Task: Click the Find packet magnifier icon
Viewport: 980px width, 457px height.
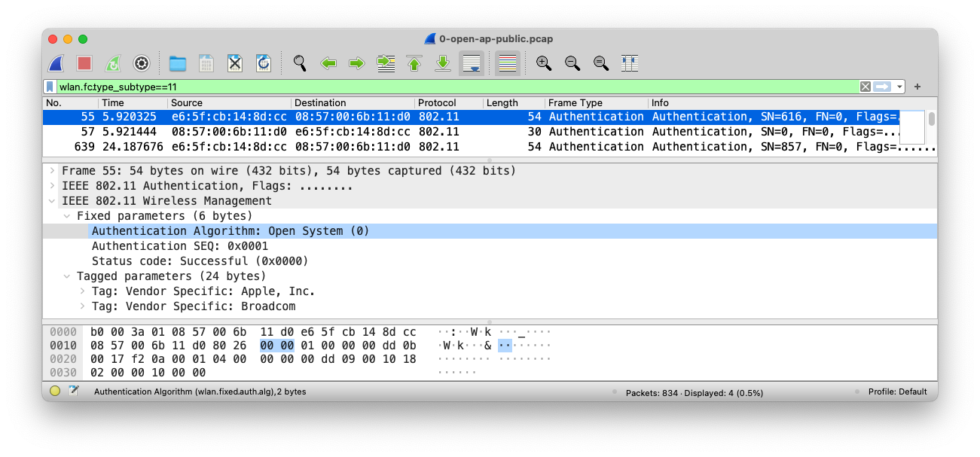Action: tap(300, 63)
